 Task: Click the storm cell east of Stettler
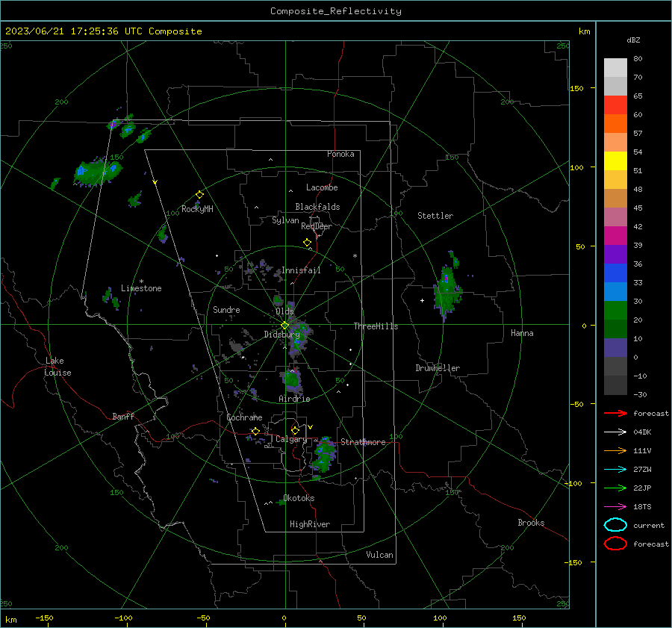447,290
